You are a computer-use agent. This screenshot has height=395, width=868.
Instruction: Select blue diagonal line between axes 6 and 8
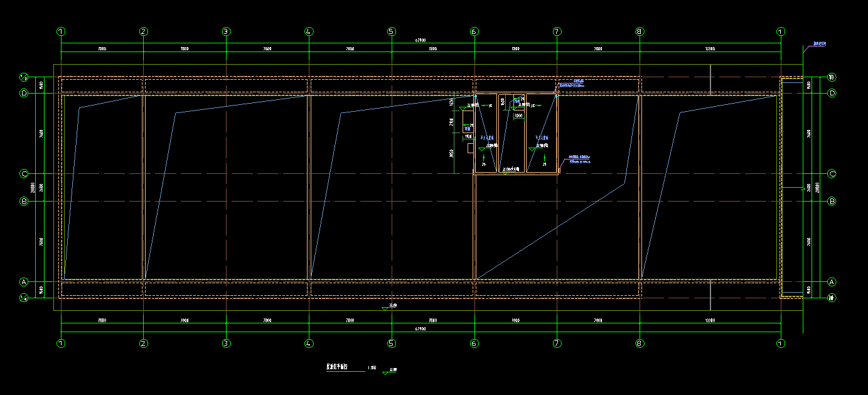point(550,230)
